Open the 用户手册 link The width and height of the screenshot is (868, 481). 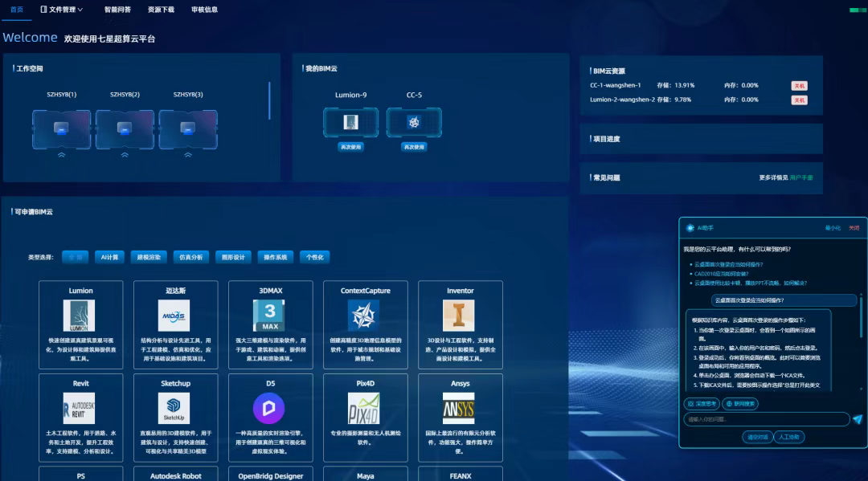pyautogui.click(x=800, y=177)
